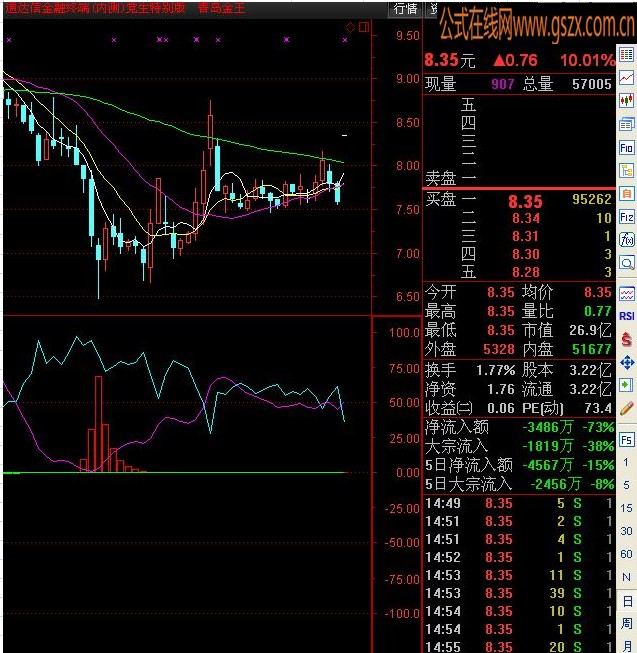Open the hierarchy tree icon
The width and height of the screenshot is (637, 653).
[627, 170]
